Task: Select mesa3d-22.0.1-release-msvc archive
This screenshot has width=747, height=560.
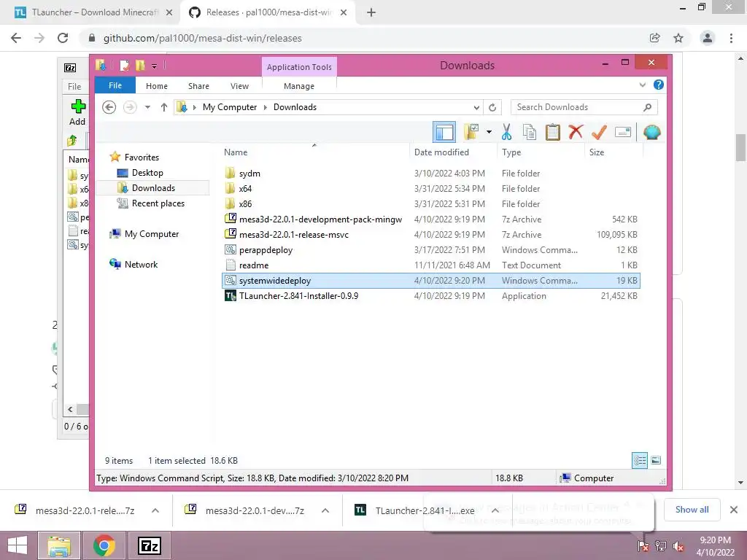Action: (x=293, y=234)
